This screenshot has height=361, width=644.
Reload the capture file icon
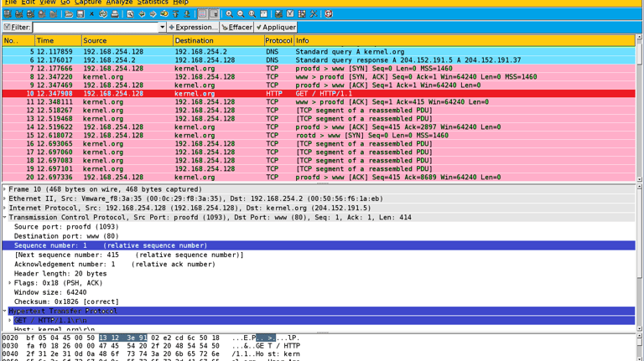(103, 14)
